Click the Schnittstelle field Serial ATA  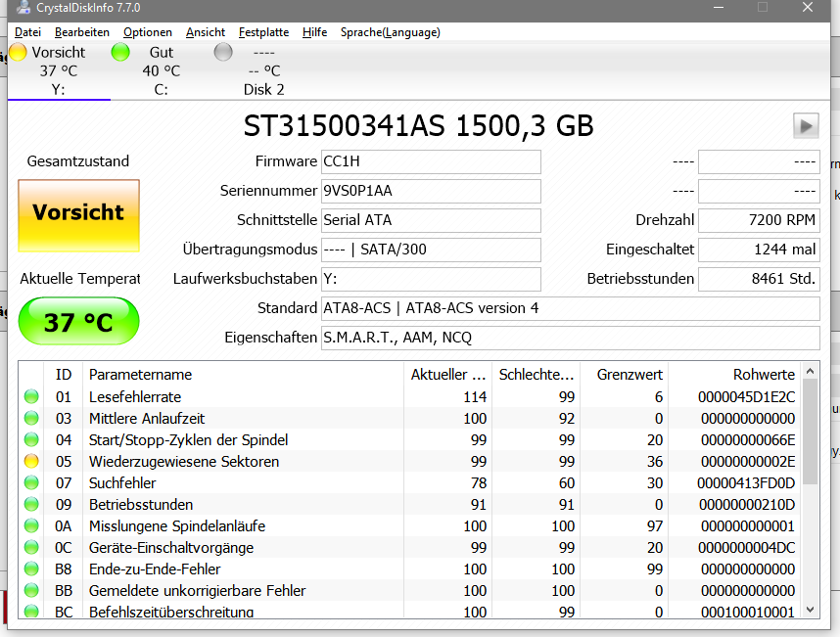pyautogui.click(x=431, y=220)
